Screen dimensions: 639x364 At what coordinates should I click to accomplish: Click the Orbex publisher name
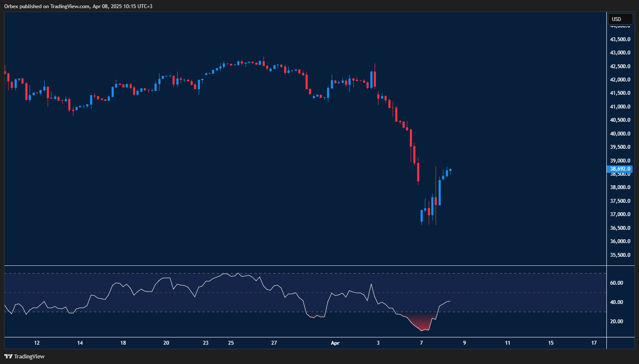pos(11,6)
